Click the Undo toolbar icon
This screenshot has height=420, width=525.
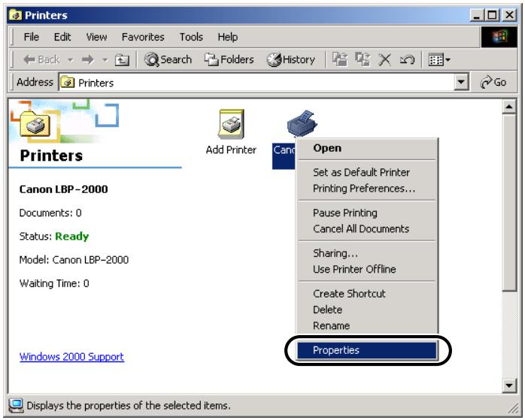[407, 60]
